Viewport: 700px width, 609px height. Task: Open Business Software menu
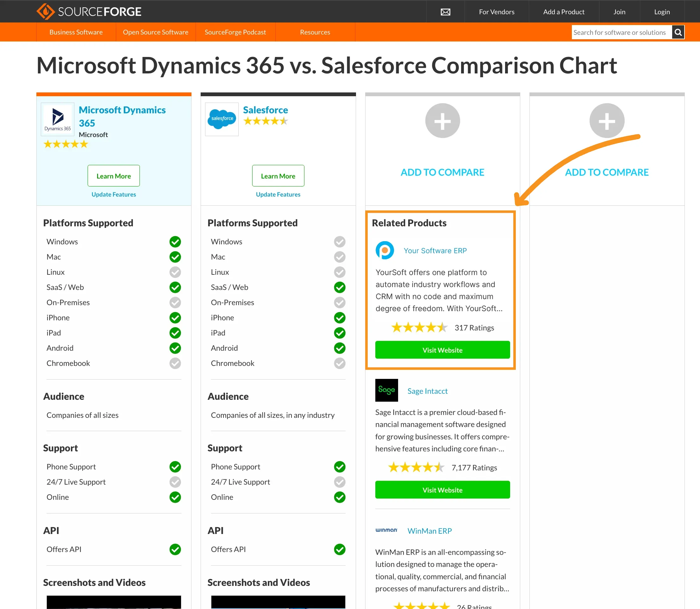tap(76, 32)
